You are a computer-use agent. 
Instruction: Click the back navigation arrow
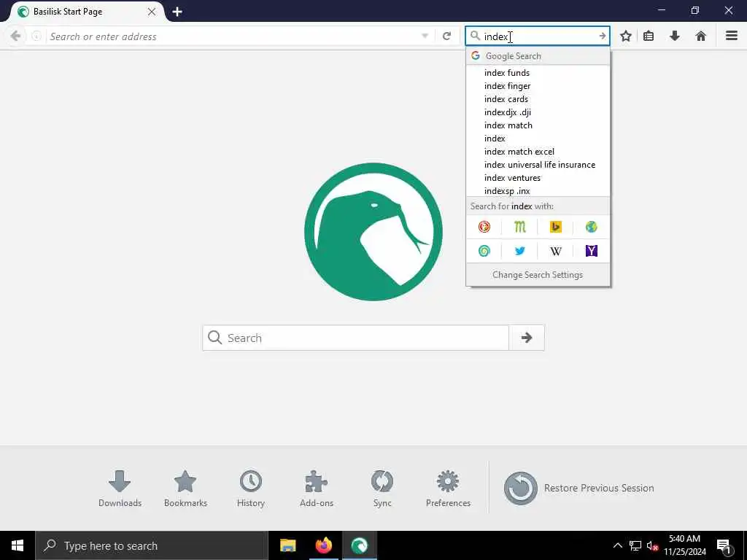click(x=15, y=36)
